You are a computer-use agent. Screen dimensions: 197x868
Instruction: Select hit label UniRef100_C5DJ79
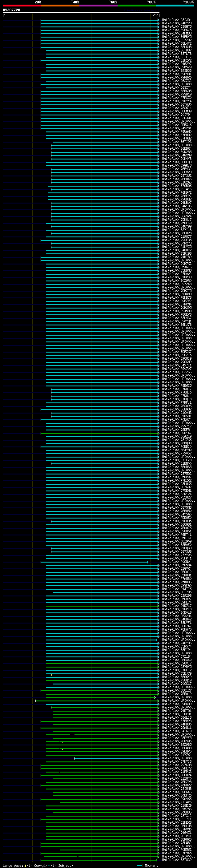pyautogui.click(x=177, y=673)
